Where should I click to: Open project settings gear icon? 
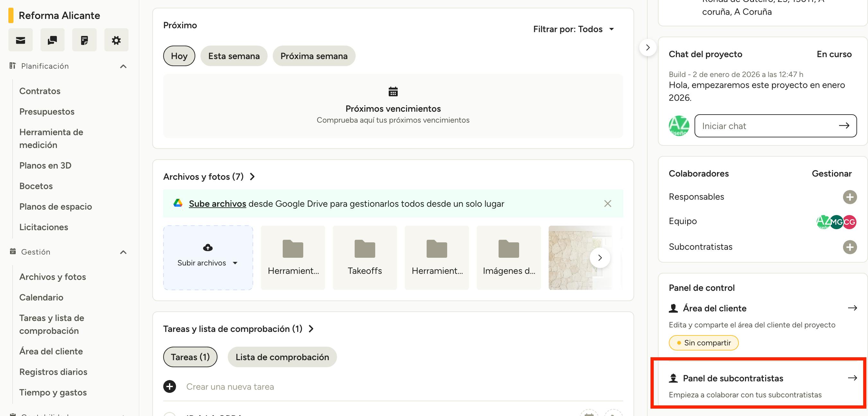click(x=116, y=40)
